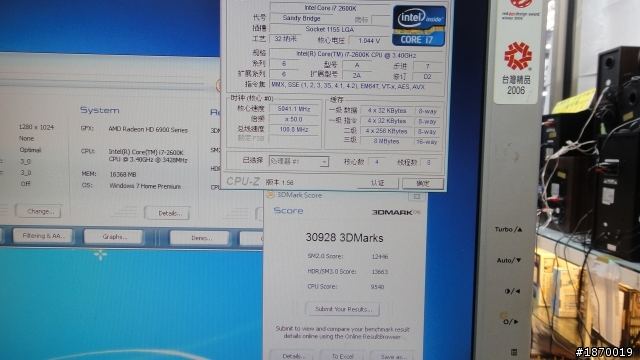The width and height of the screenshot is (640, 360).
Task: Click the Score heading in 3DMark Score window
Action: pyautogui.click(x=288, y=211)
